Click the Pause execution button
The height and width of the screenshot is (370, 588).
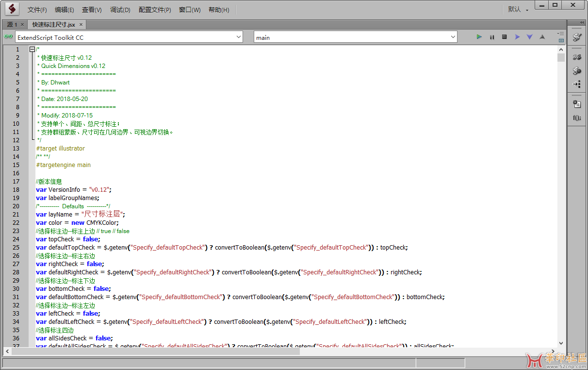coord(492,37)
